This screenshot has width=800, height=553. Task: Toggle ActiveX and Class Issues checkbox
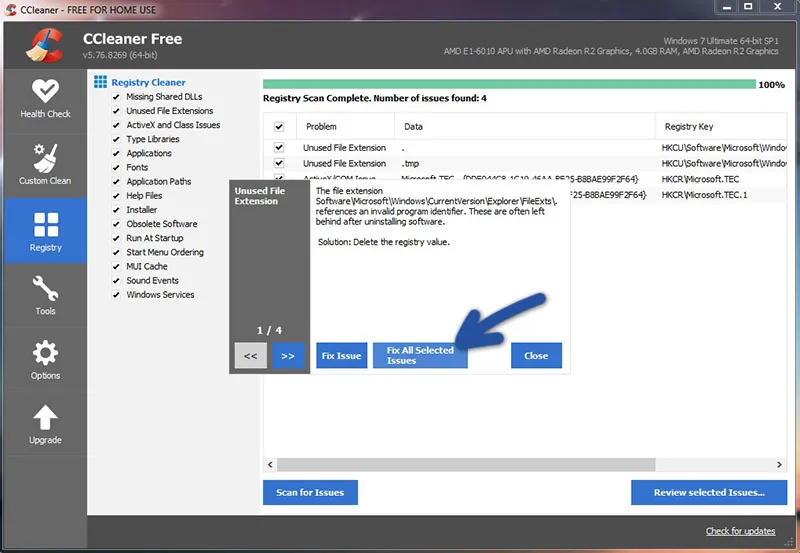(x=116, y=125)
